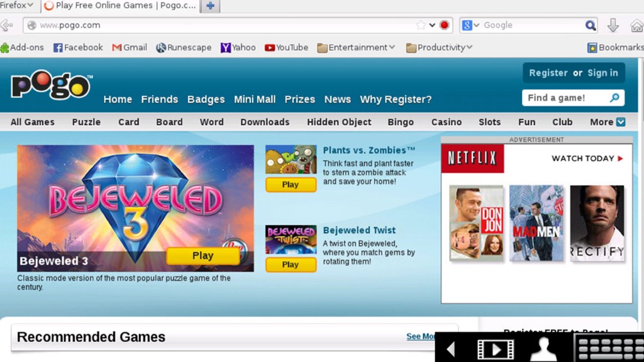This screenshot has width=644, height=362.
Task: Open the Bejeweled Twist title link
Action: point(359,230)
